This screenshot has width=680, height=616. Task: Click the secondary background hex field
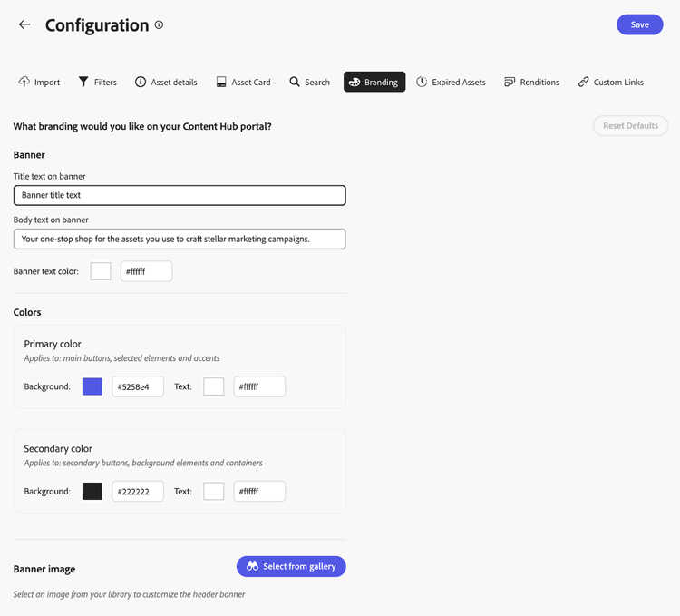(x=138, y=491)
